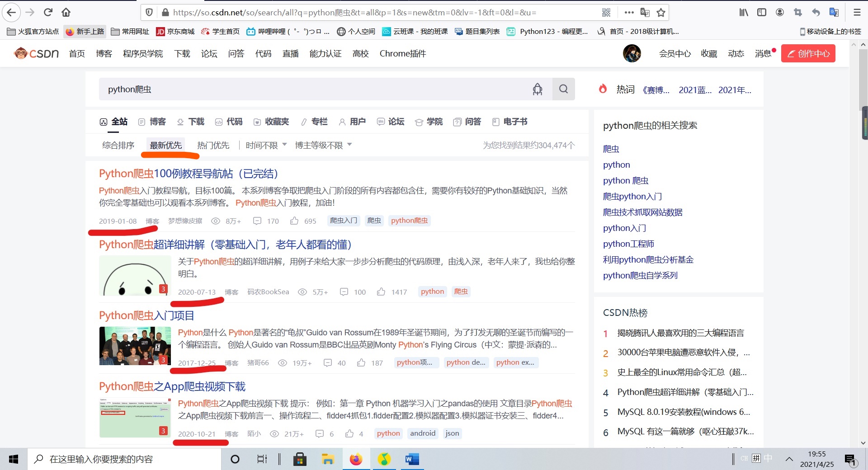Click the robot assistant icon in search box
The width and height of the screenshot is (868, 470).
538,89
